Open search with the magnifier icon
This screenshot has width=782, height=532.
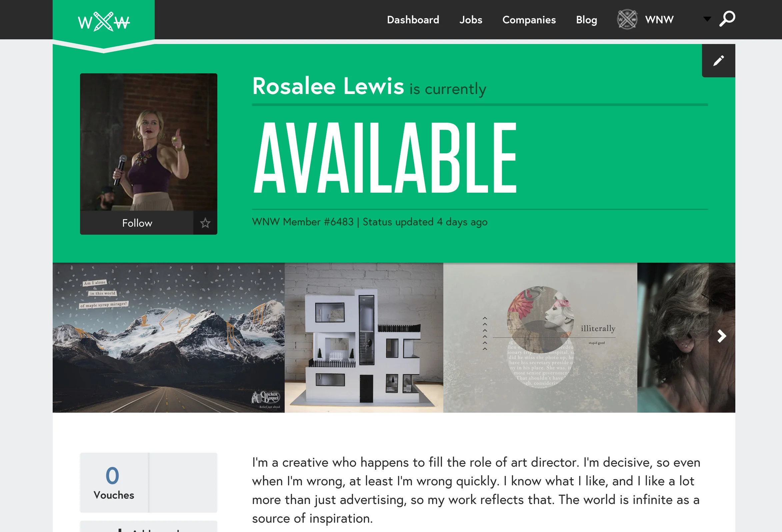point(727,19)
